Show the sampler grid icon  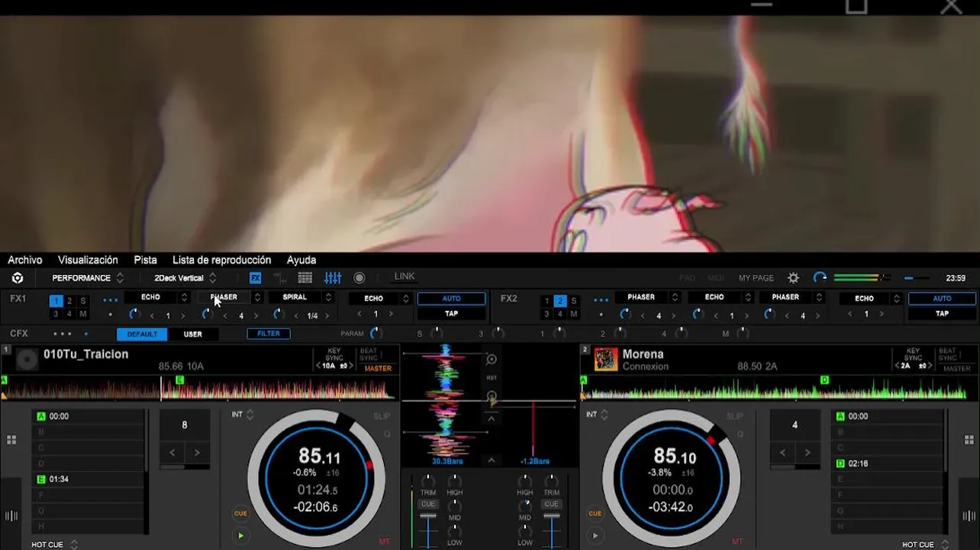point(305,278)
